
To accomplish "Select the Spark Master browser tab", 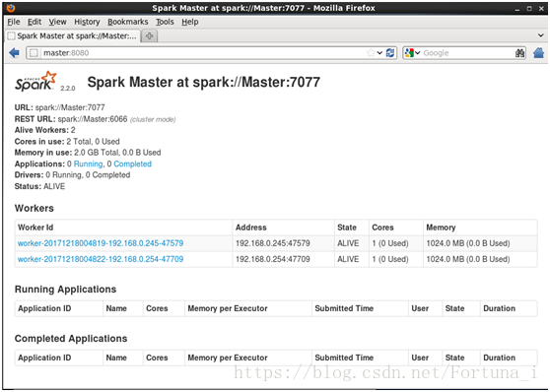I will point(73,35).
